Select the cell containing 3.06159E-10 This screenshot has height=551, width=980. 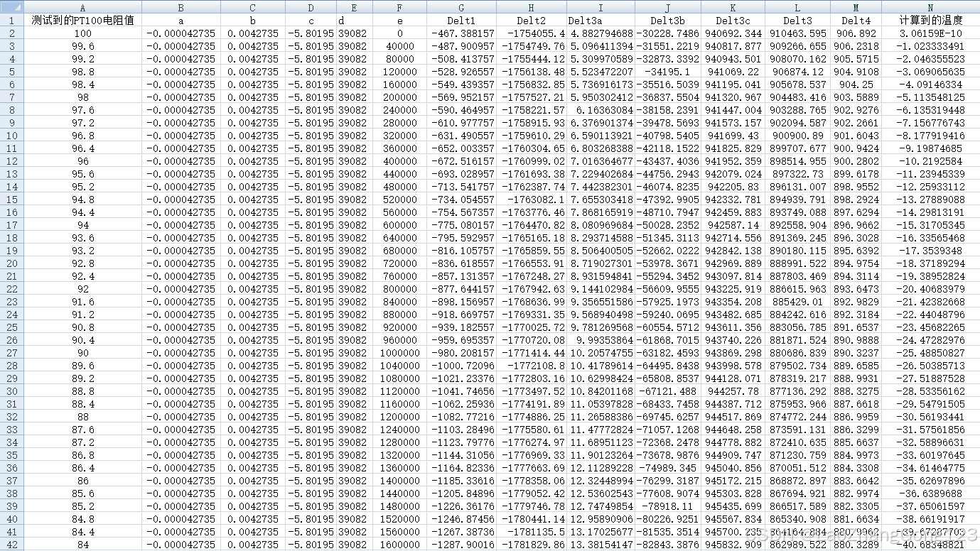click(x=930, y=33)
